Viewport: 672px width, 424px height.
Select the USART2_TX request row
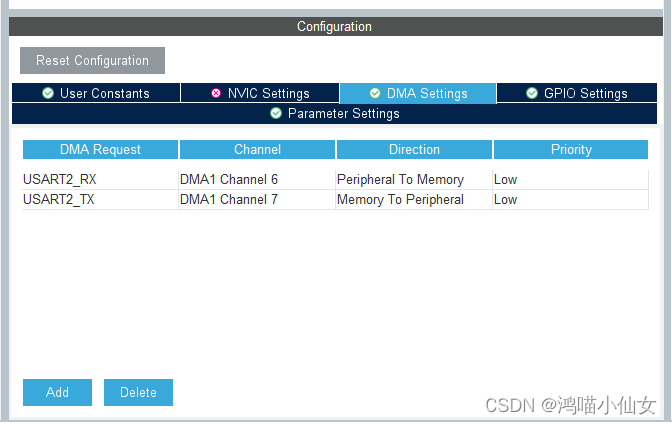coord(335,200)
